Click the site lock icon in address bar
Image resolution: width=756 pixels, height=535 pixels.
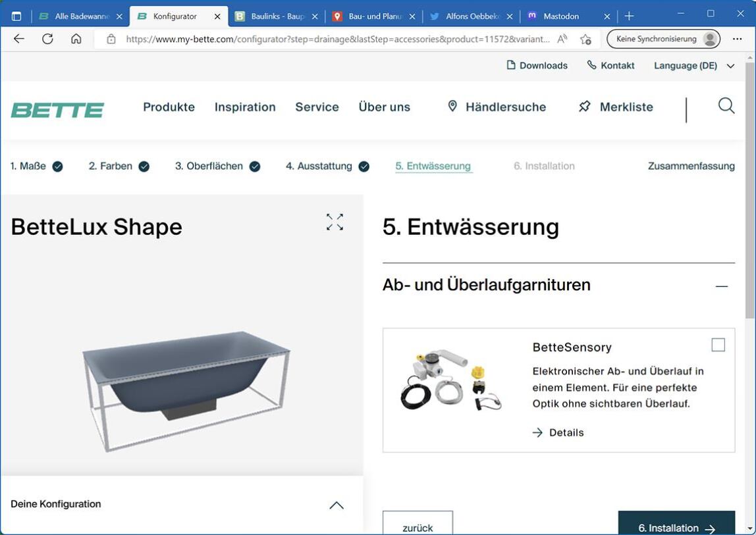111,39
